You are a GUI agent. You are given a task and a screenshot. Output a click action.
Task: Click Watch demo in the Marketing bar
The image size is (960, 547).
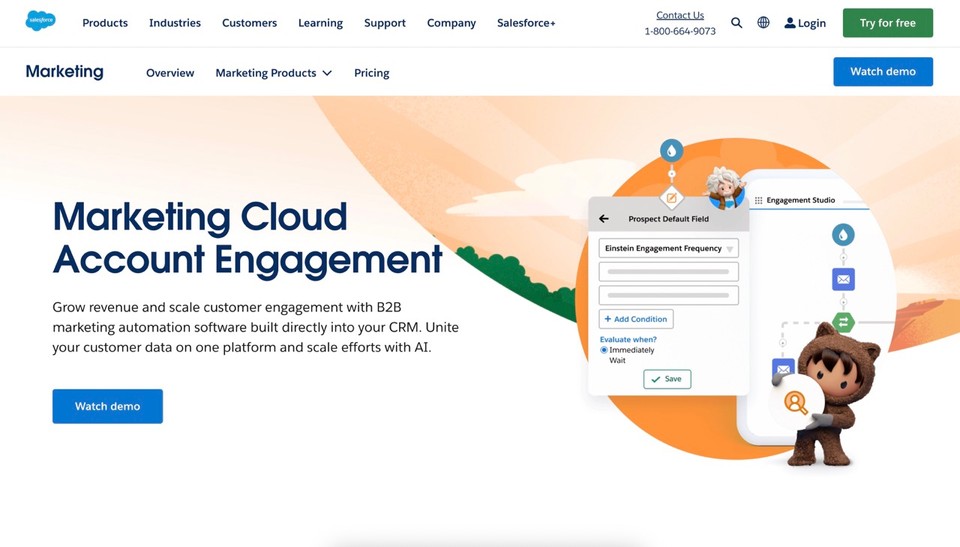[883, 72]
